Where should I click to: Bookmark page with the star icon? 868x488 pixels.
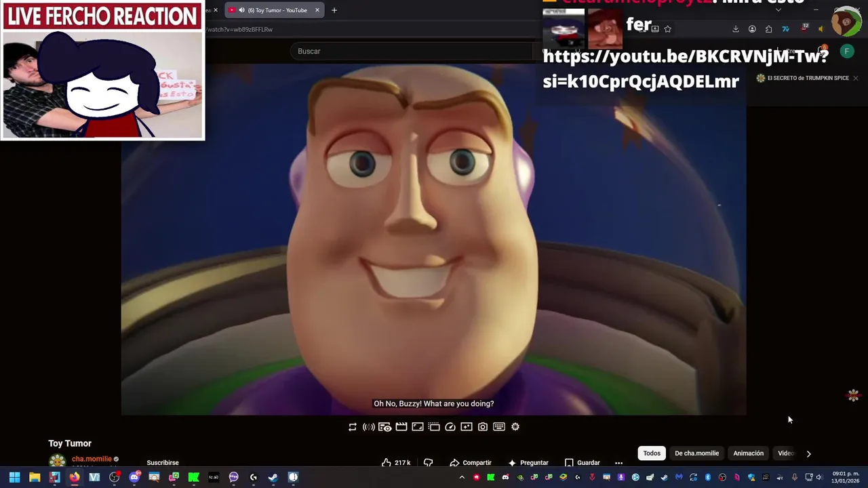click(667, 29)
